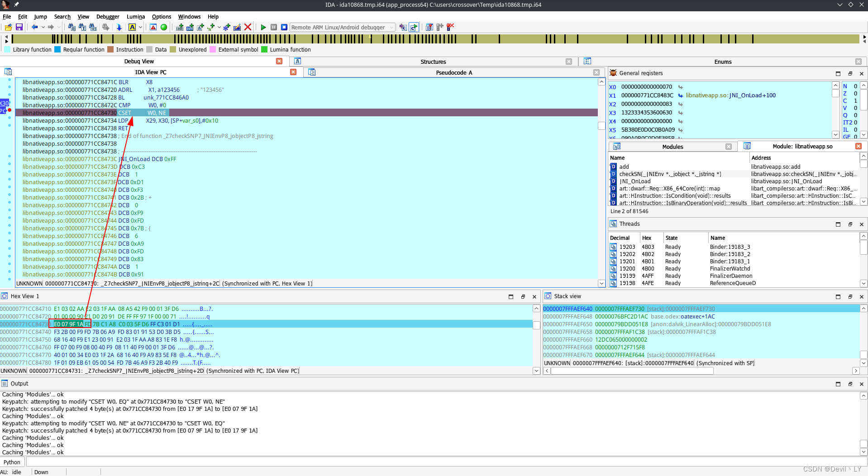
Task: Click the 'CODE' plus toolbar icon
Action: tap(180, 27)
